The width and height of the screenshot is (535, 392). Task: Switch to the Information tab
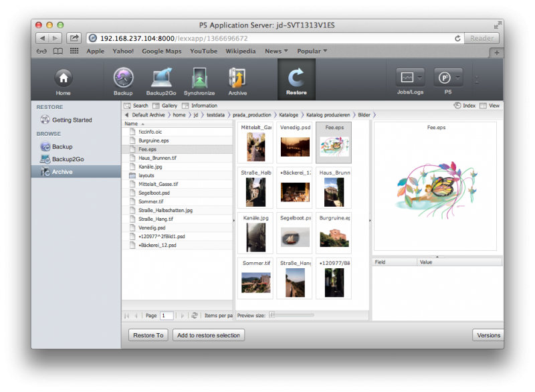click(200, 106)
